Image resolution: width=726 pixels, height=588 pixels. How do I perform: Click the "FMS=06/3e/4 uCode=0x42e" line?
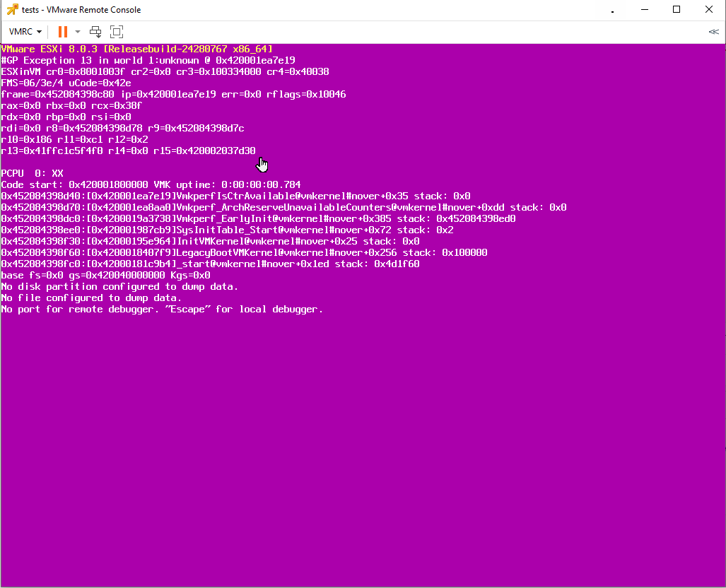click(x=66, y=83)
